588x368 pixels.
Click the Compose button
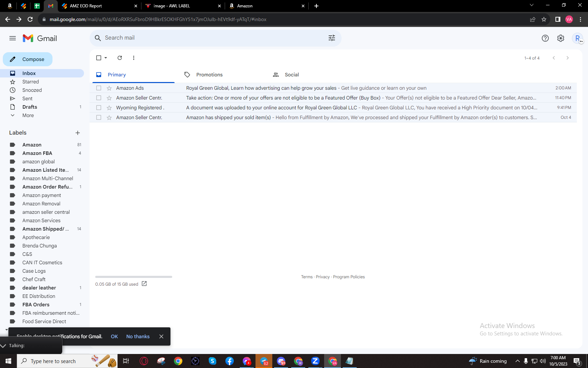click(28, 59)
